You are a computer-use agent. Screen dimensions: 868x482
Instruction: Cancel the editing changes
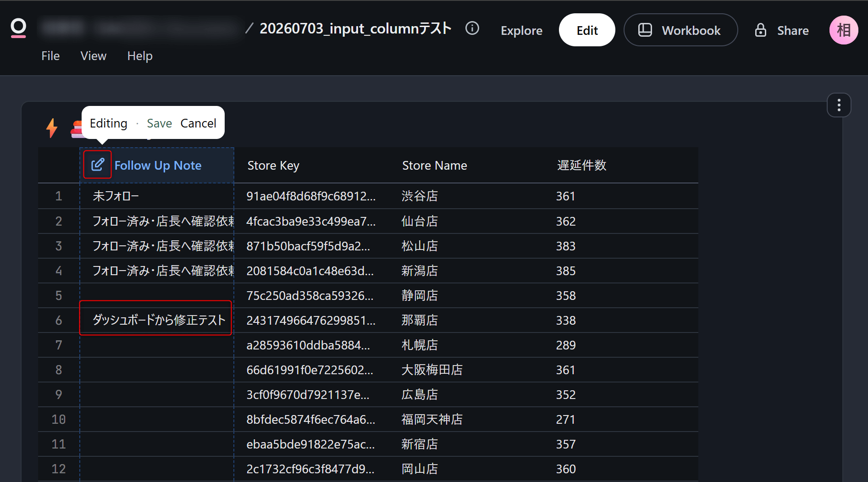point(198,123)
